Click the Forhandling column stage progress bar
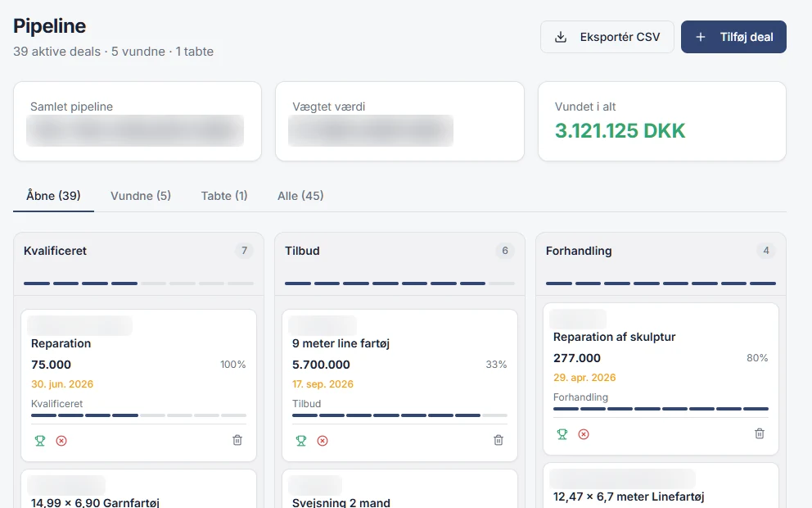Viewport: 812px width, 508px height. 661,283
